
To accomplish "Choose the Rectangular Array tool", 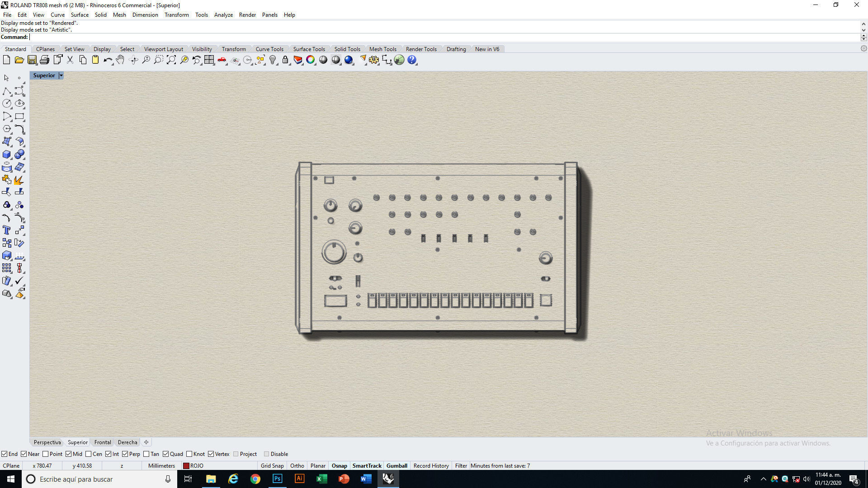I will (7, 268).
